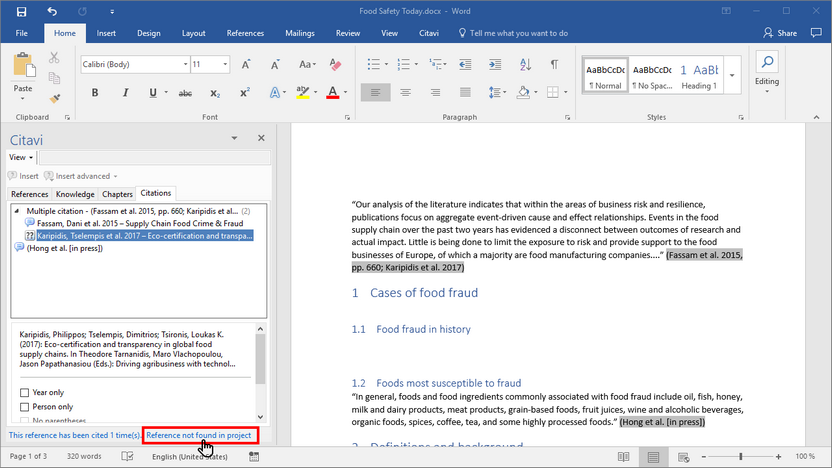Viewport: 832px width, 468px height.
Task: Apply the No Spacing style
Action: coord(652,75)
